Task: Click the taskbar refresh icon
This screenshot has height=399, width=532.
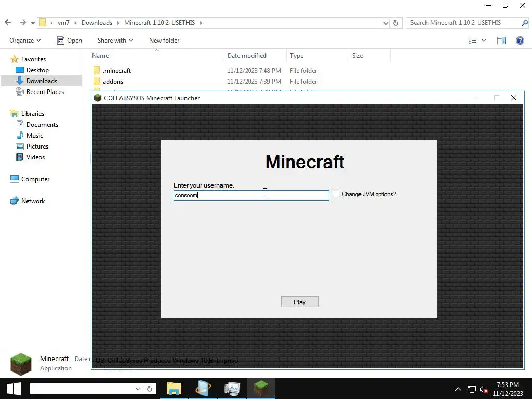Action: point(149,389)
